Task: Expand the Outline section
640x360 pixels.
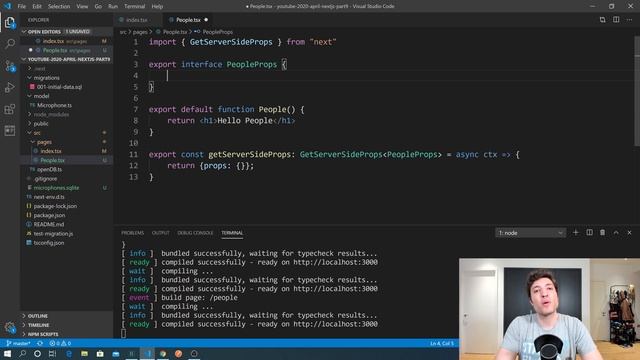Action: click(x=67, y=316)
